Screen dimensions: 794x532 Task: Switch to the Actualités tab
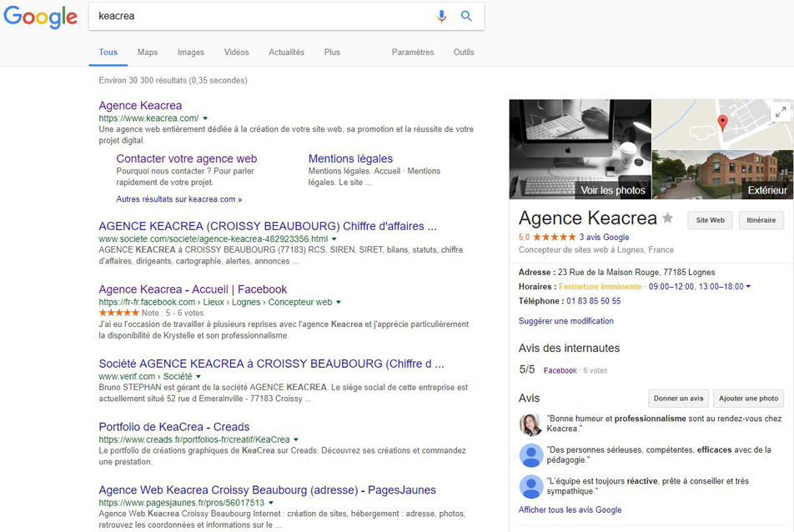[287, 53]
